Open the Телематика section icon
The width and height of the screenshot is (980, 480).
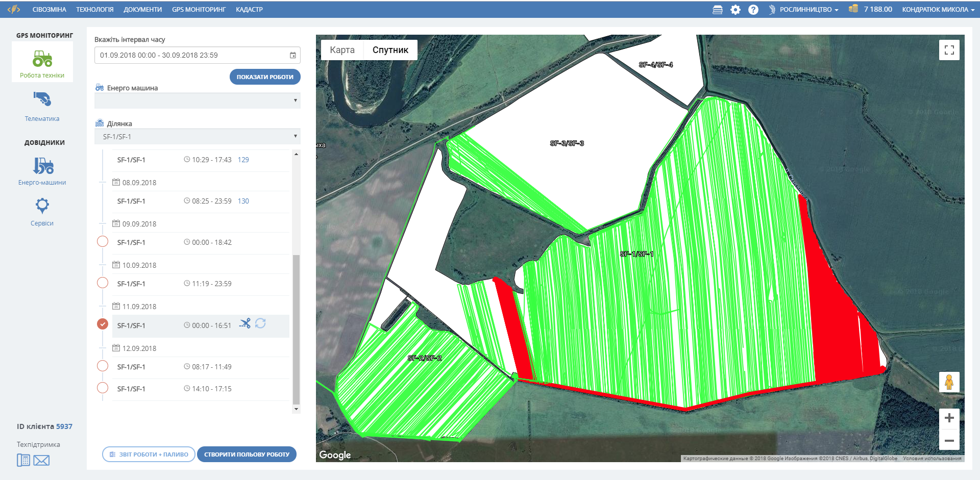(42, 99)
